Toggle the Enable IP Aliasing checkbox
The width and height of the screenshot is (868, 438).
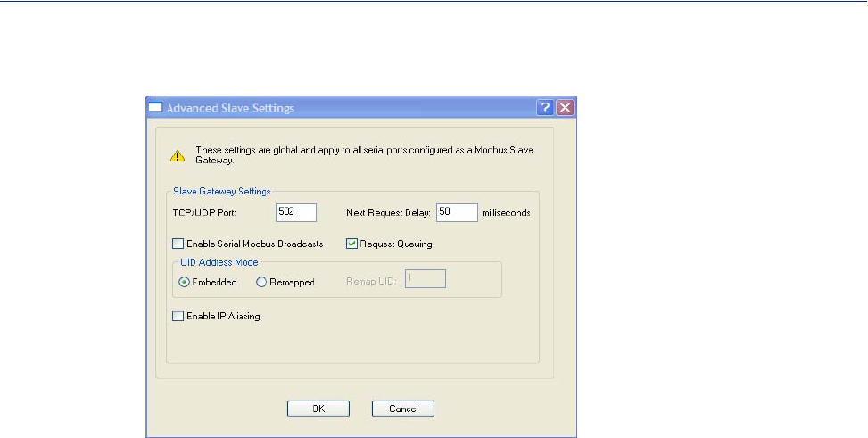coord(177,316)
